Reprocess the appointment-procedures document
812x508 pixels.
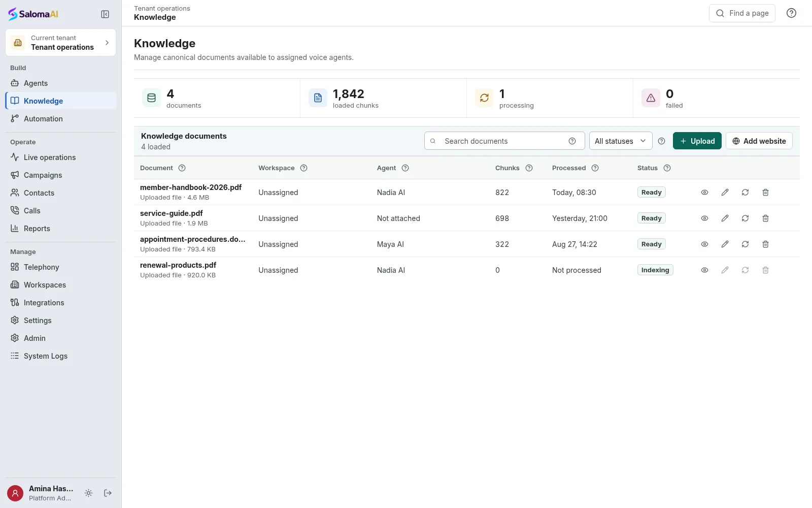pyautogui.click(x=745, y=244)
